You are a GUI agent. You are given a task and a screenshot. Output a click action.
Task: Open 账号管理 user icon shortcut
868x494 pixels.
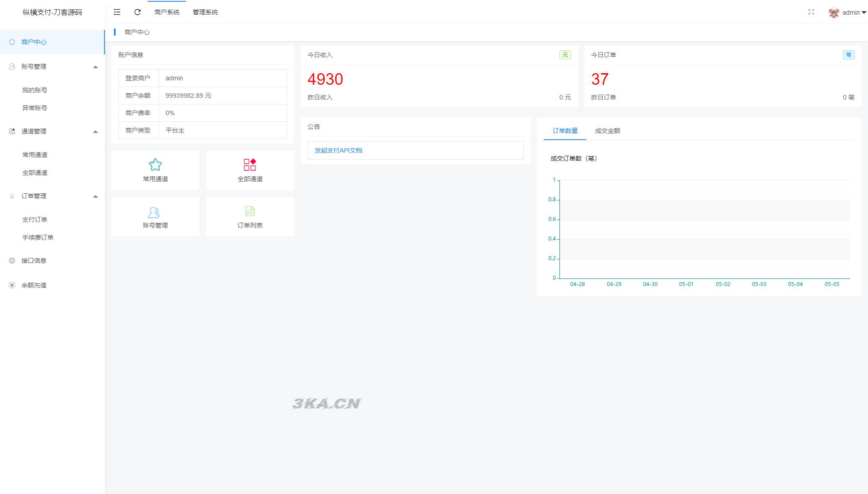[x=154, y=212]
